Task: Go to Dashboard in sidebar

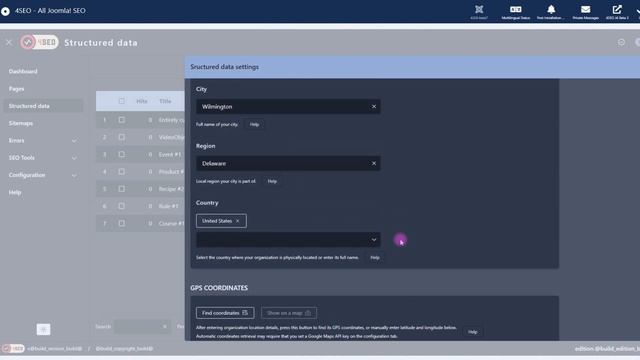Action: pyautogui.click(x=23, y=71)
